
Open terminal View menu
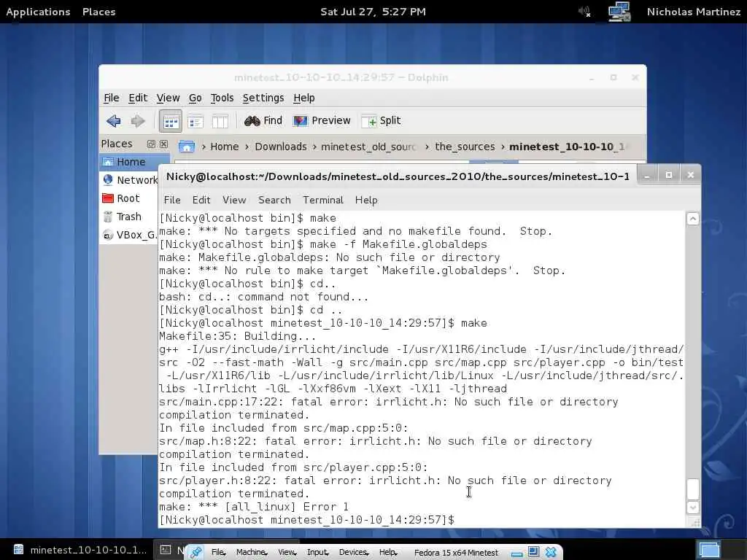click(234, 200)
